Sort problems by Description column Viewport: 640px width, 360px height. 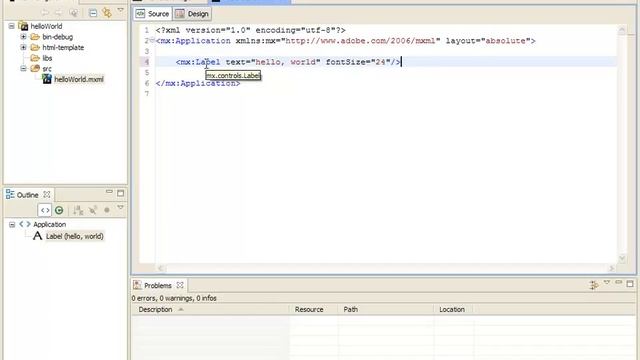point(210,309)
